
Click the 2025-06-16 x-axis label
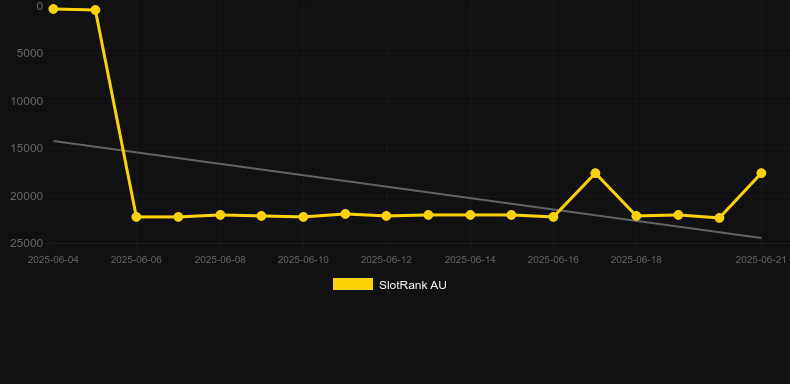pyautogui.click(x=553, y=260)
